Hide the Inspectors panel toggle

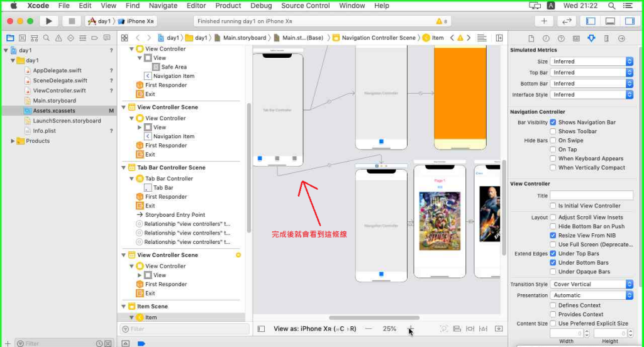click(629, 21)
